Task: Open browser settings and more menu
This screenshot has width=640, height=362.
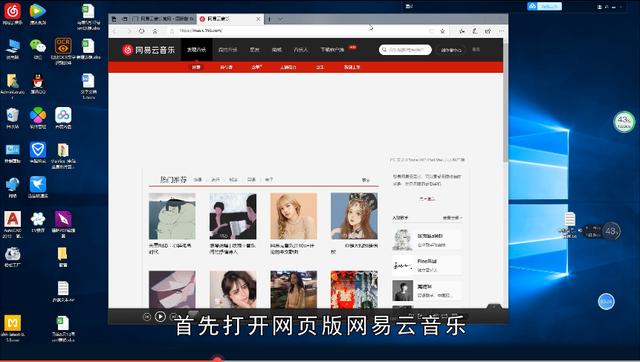Action: coord(501,31)
